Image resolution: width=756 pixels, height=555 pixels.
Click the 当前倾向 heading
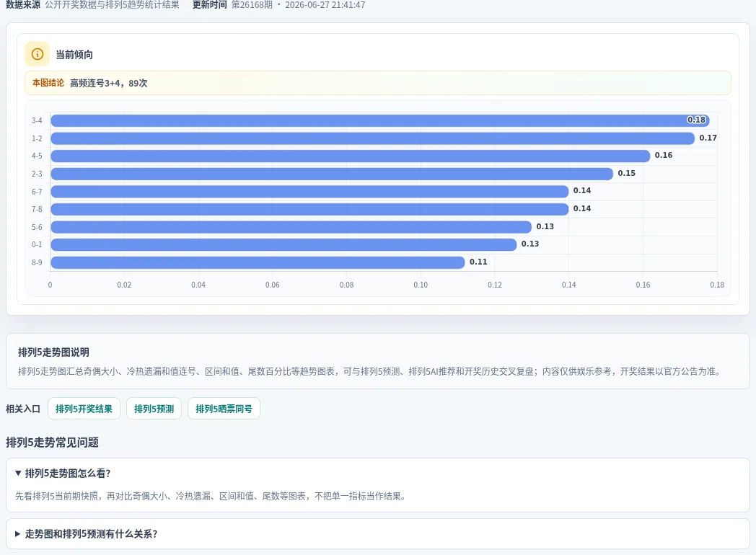click(x=74, y=55)
